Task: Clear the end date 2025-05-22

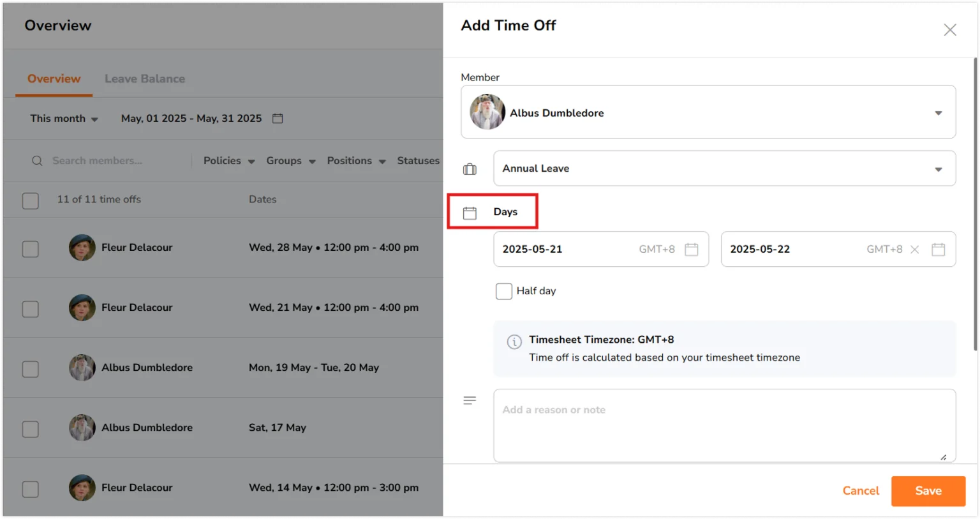Action: [x=914, y=250]
